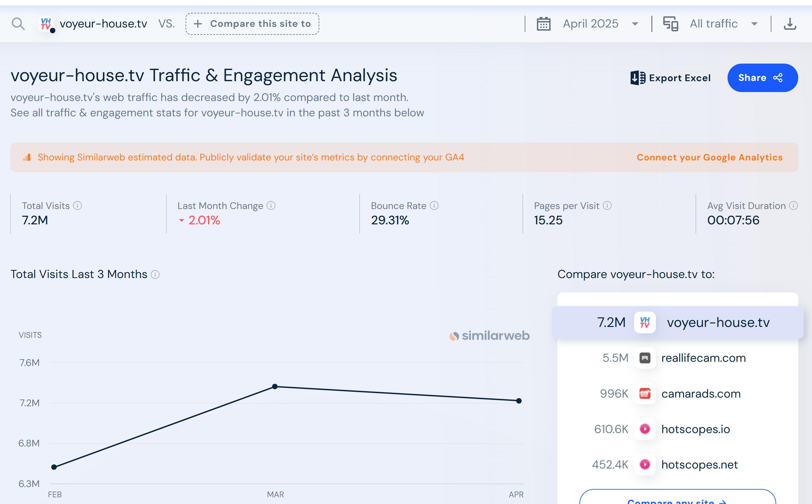The height and width of the screenshot is (504, 812).
Task: Click the MAR data point on chart
Action: click(x=275, y=387)
